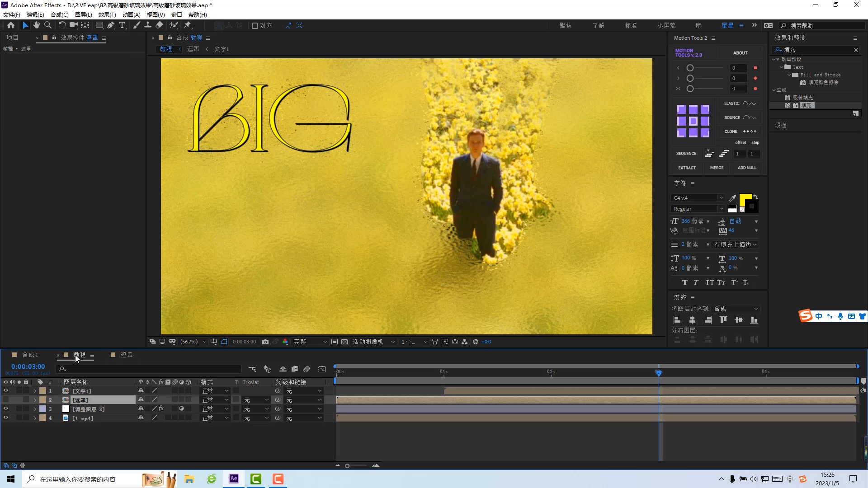Toggle fx switch on 调整图层 3 layer
The image size is (868, 488).
[x=161, y=408]
